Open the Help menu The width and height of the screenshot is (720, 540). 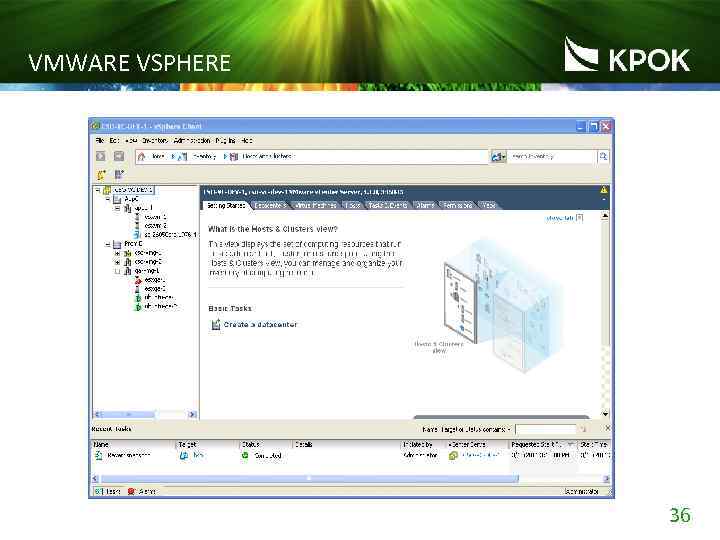coord(247,141)
